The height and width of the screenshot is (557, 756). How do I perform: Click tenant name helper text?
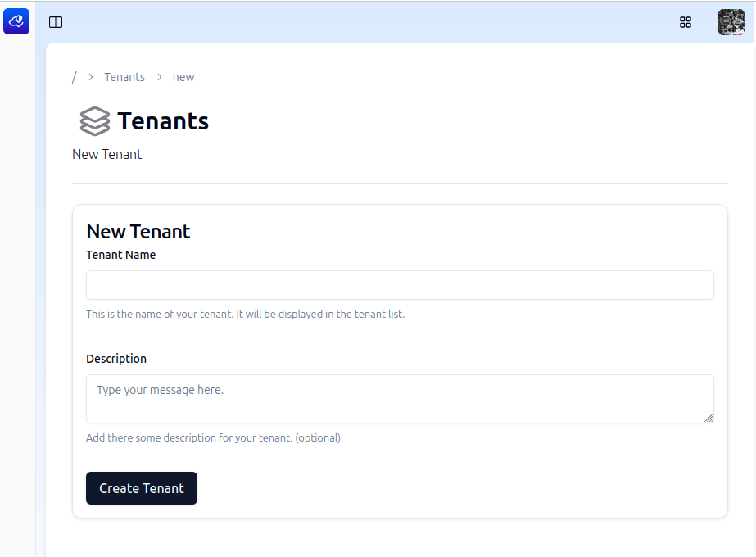point(246,315)
